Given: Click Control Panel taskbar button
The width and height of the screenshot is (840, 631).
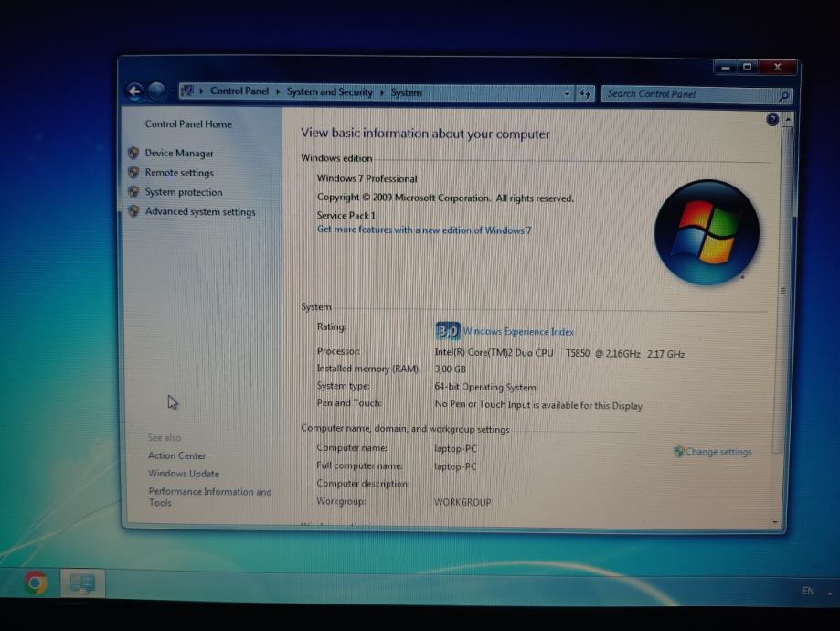Looking at the screenshot, I should click(x=82, y=583).
